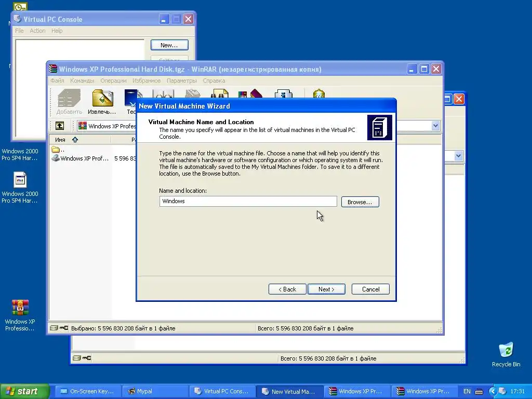Click the Next button in the wizard
The width and height of the screenshot is (532, 399).
click(x=326, y=289)
